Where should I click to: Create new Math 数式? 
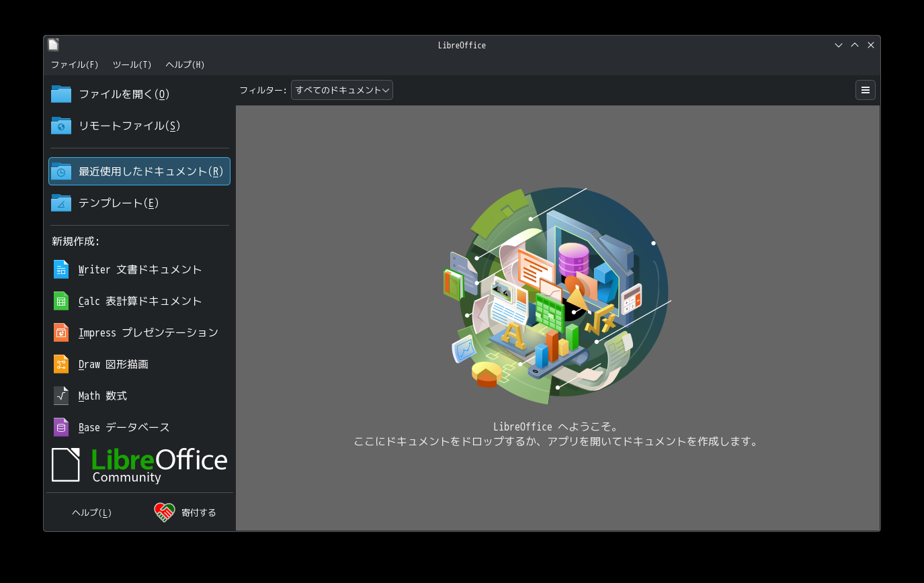pos(140,396)
